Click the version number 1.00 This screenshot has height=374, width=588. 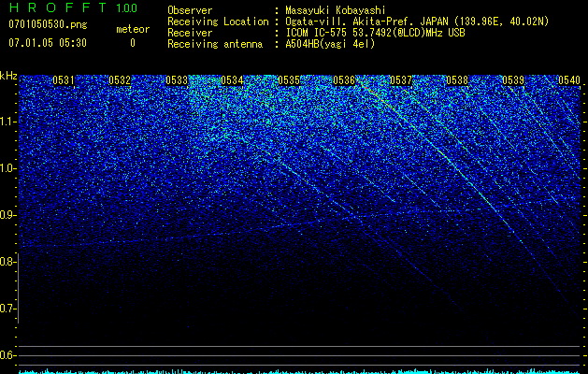[126, 8]
